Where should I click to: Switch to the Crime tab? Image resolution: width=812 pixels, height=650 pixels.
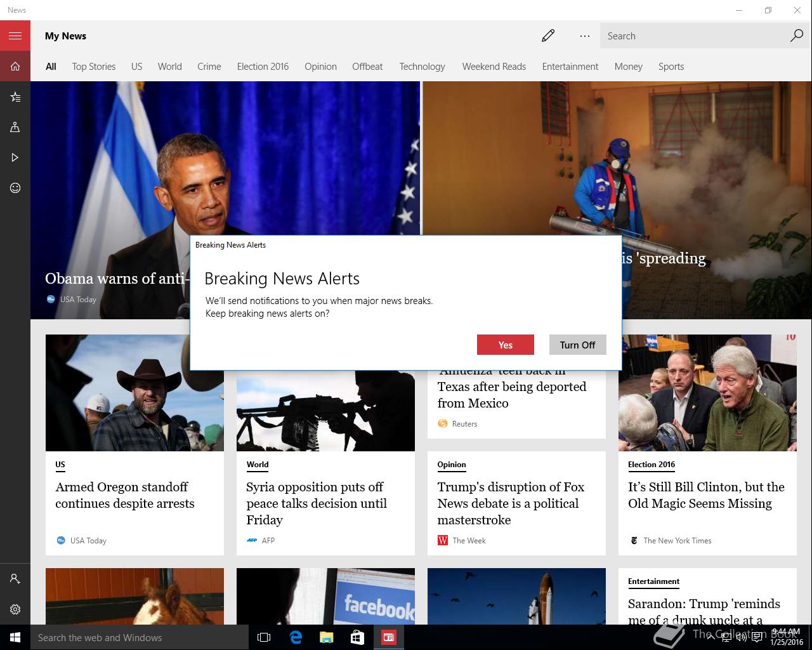(209, 66)
